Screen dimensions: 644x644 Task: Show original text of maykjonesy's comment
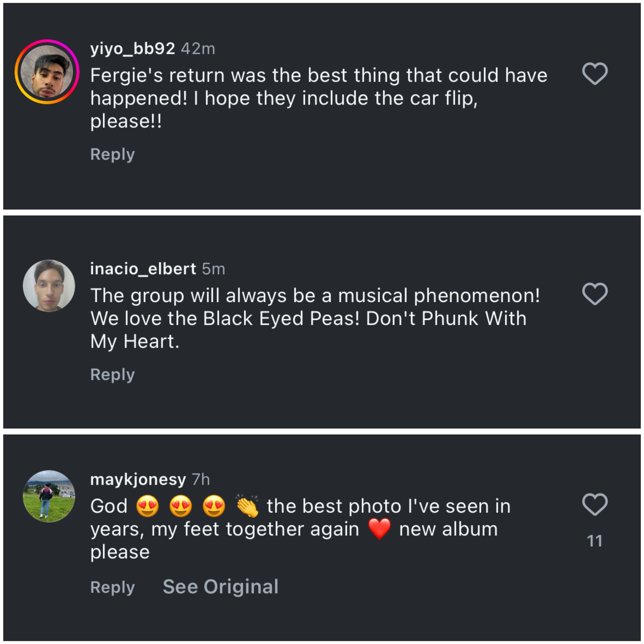[x=220, y=587]
